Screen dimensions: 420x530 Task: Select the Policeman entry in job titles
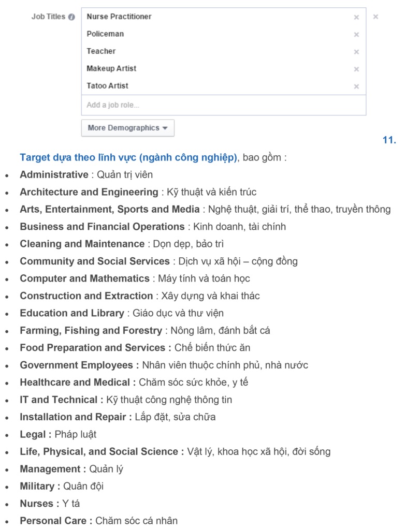click(x=105, y=34)
